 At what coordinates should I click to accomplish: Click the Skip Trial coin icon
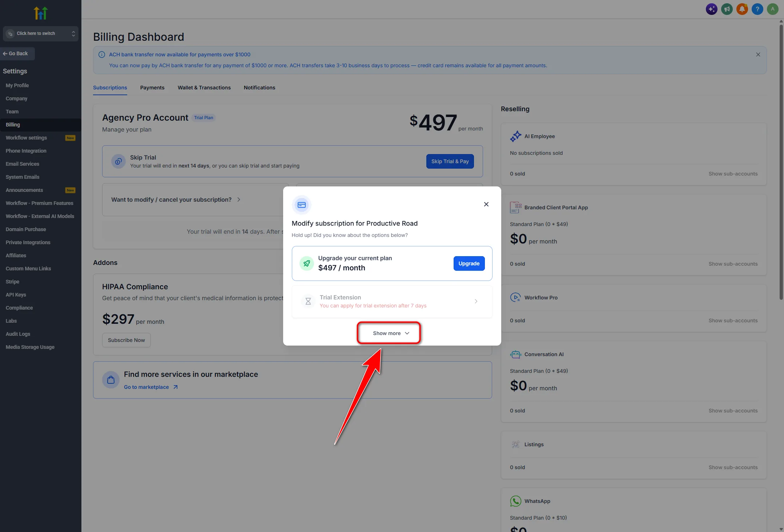pyautogui.click(x=118, y=161)
